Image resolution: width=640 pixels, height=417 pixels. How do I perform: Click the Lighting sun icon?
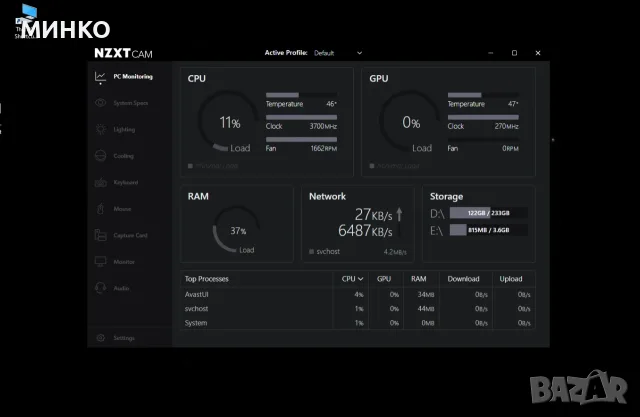[100, 129]
